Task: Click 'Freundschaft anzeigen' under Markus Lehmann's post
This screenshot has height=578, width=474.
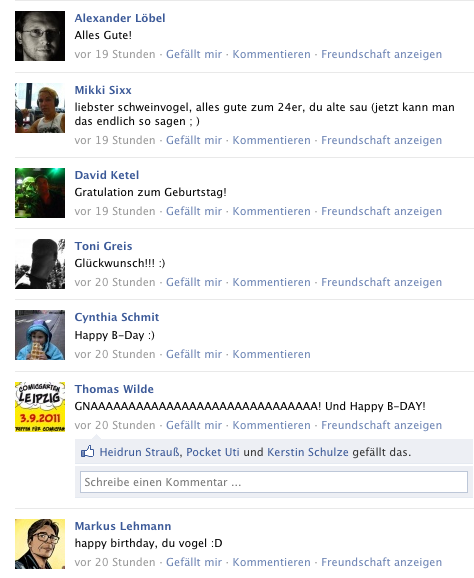Action: click(x=381, y=562)
